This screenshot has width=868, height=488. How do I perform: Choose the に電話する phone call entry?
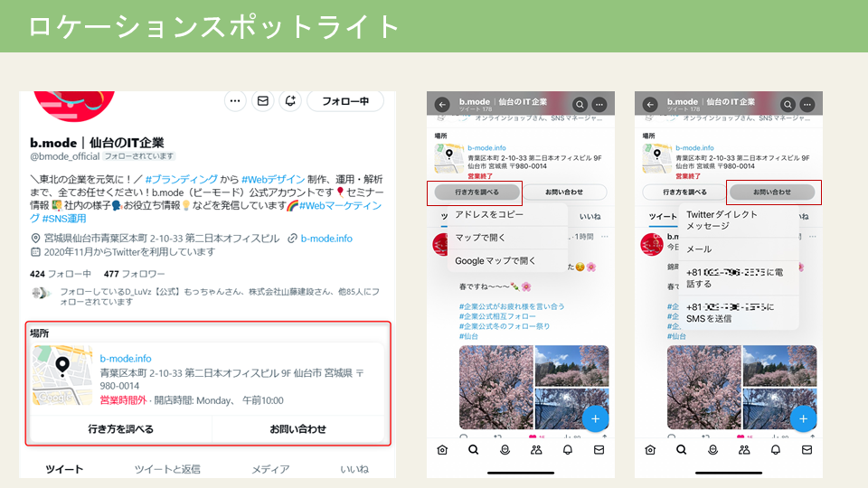pyautogui.click(x=739, y=278)
